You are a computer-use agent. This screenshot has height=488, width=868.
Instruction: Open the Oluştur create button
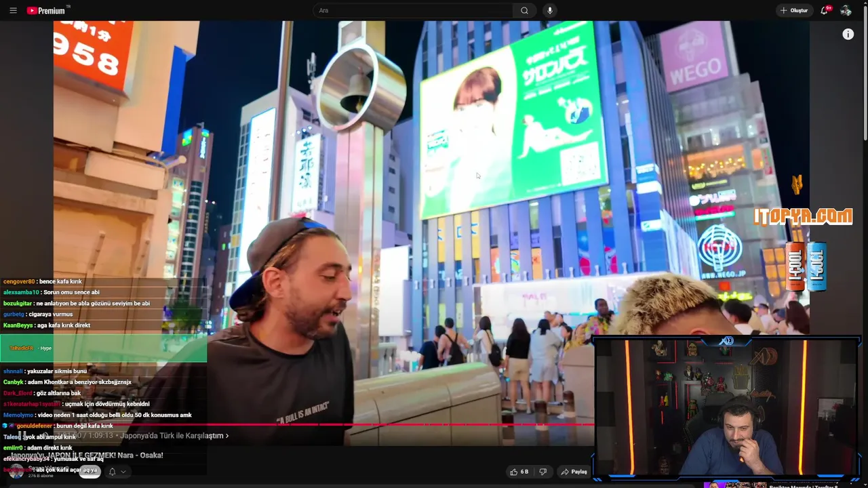(794, 10)
